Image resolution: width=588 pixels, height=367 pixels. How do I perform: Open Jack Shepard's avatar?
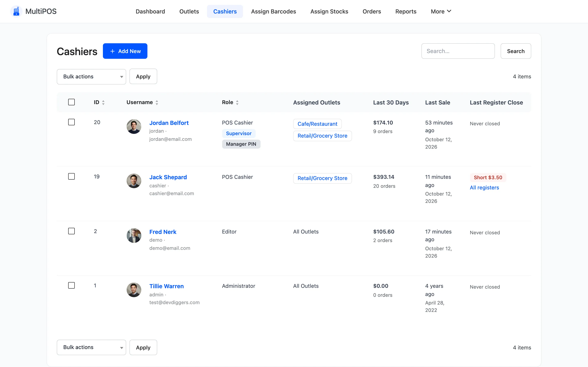click(x=134, y=181)
